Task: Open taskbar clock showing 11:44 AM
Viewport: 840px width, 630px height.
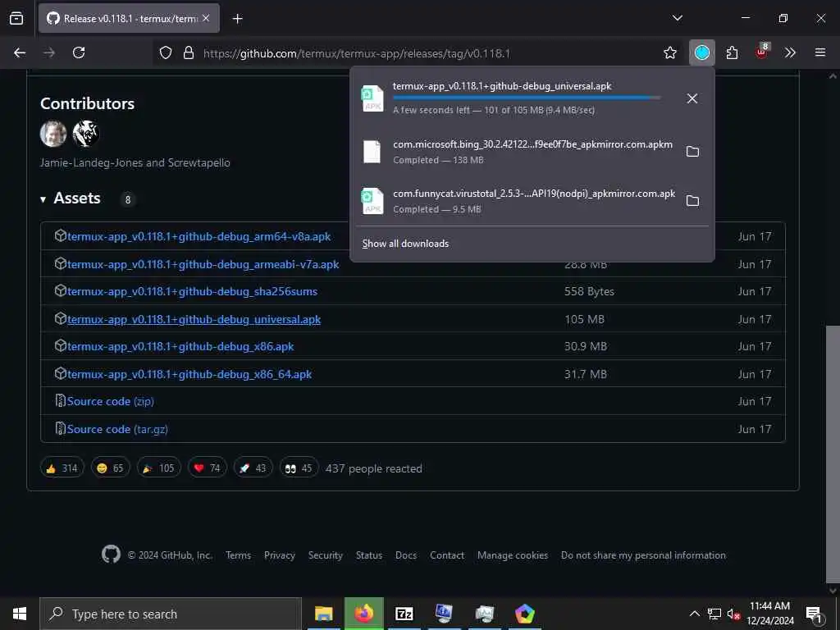Action: [769, 614]
